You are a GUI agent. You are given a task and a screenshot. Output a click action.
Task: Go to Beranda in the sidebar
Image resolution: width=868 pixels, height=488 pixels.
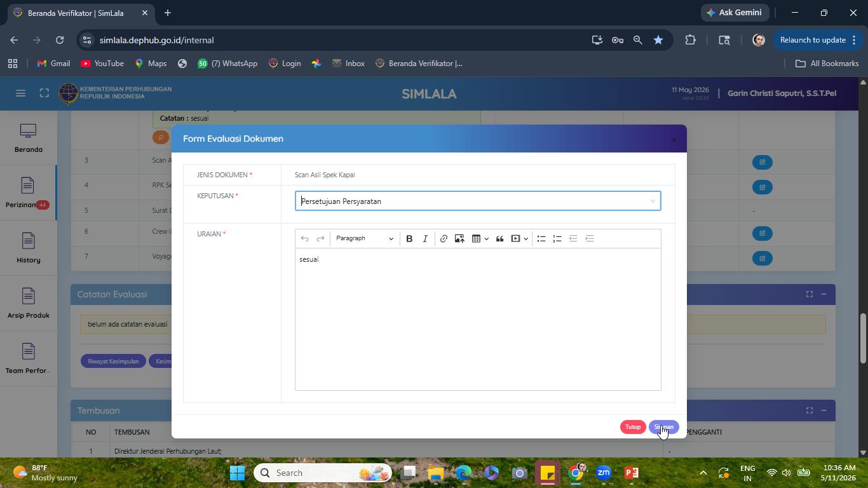tap(28, 138)
